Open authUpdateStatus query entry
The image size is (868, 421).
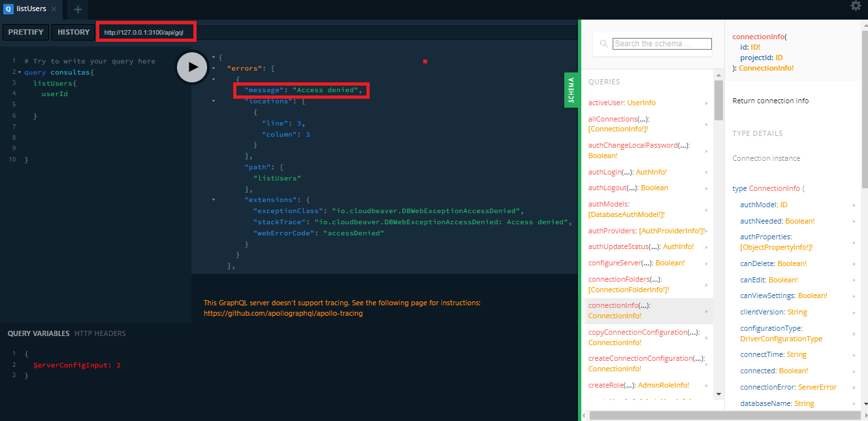pos(649,246)
